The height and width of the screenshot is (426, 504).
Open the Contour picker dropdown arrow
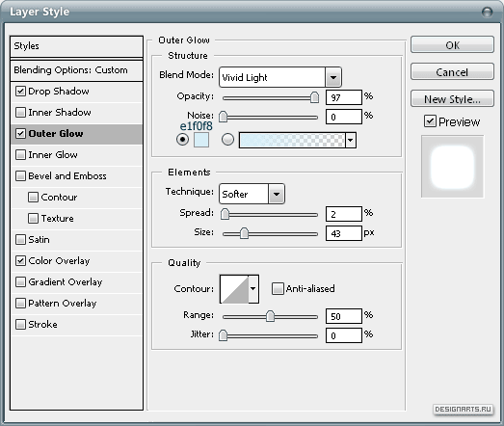click(253, 289)
